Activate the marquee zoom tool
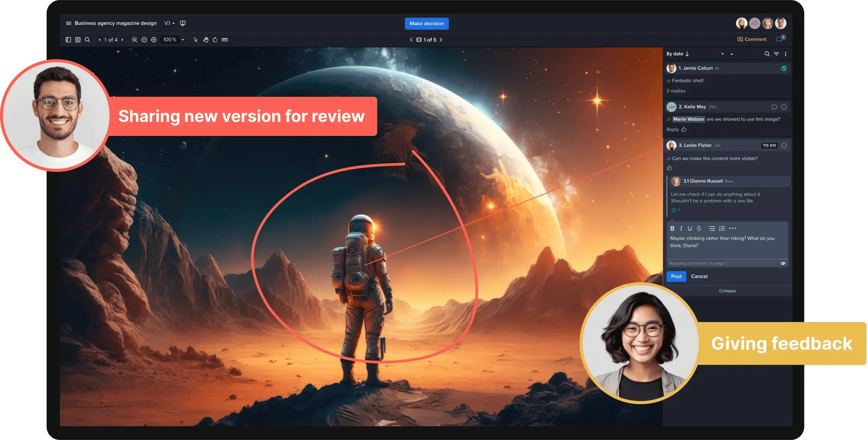868x440 pixels. pyautogui.click(x=134, y=40)
